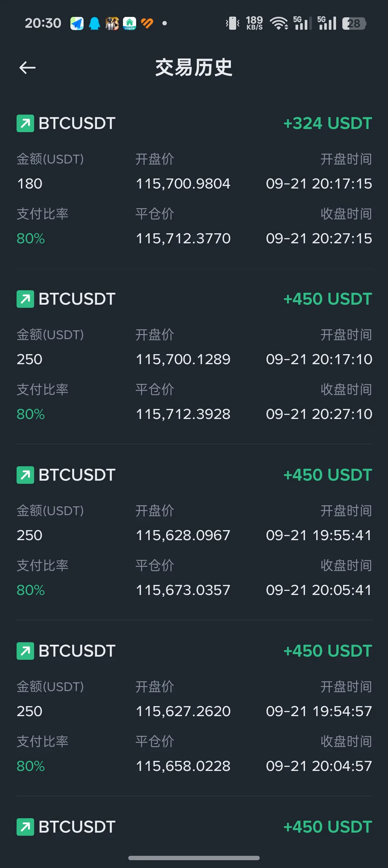Tap open time 09-21 20:17:15
The image size is (388, 868).
pyautogui.click(x=319, y=183)
